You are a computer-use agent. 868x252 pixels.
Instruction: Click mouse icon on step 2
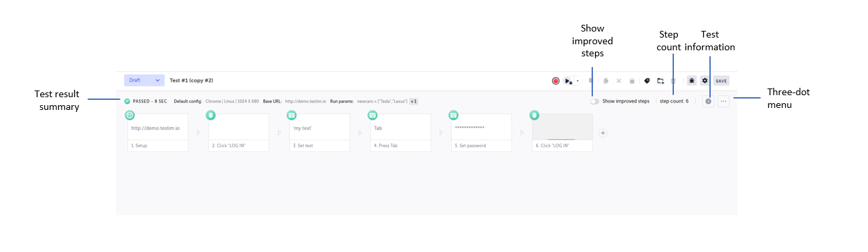211,115
